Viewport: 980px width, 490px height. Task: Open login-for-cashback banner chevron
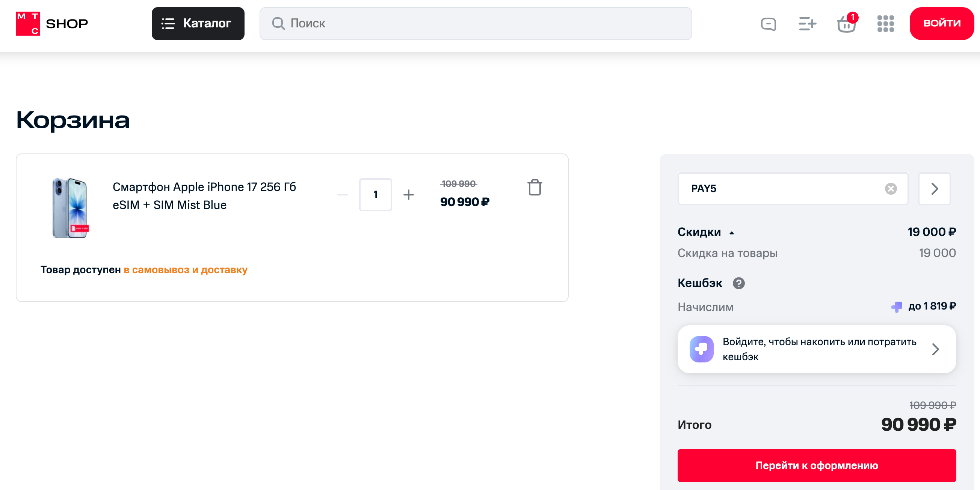(x=935, y=349)
